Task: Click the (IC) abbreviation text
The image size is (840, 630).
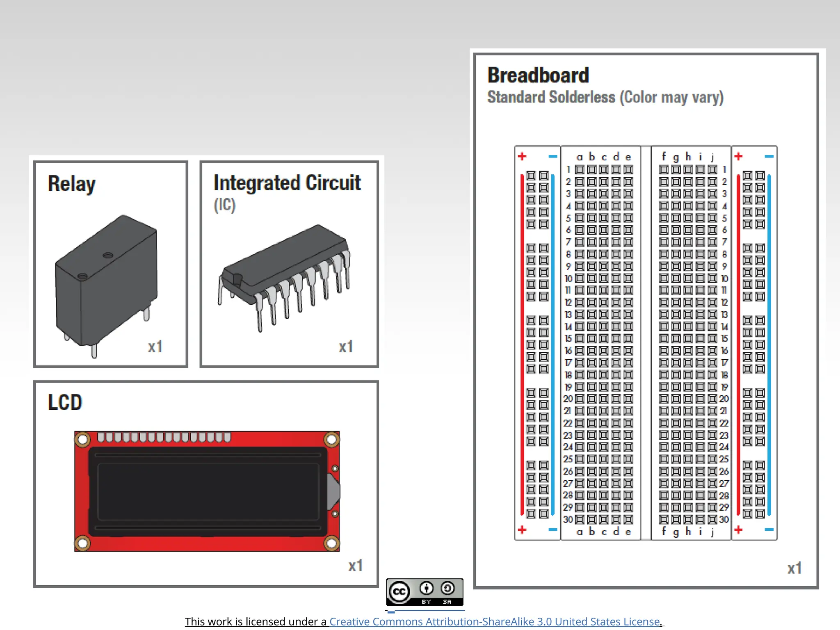Action: coord(225,204)
